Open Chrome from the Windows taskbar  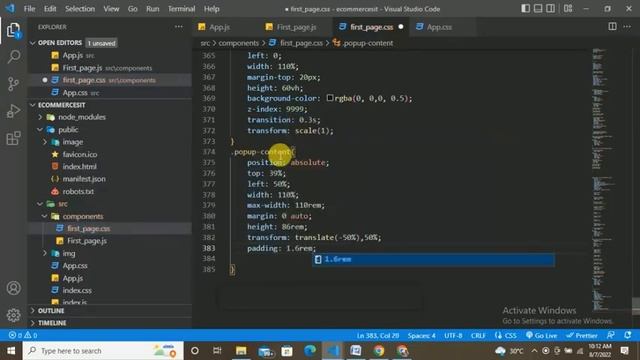tap(379, 351)
